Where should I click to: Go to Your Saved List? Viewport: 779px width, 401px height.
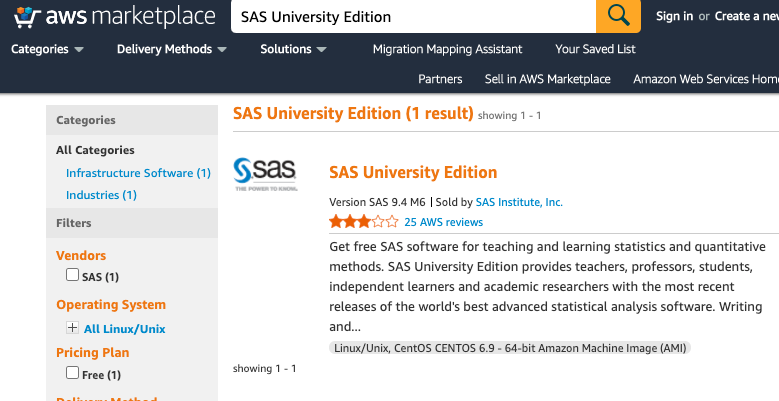[x=595, y=49]
